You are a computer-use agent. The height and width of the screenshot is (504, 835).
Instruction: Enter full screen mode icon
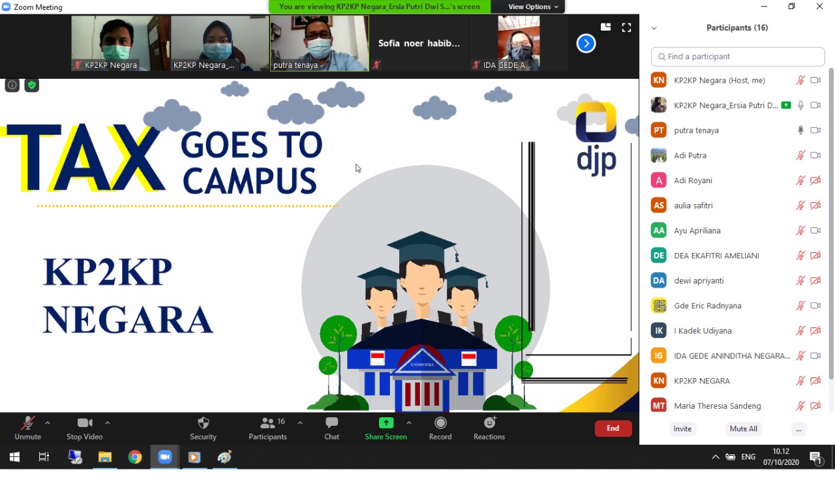point(626,27)
